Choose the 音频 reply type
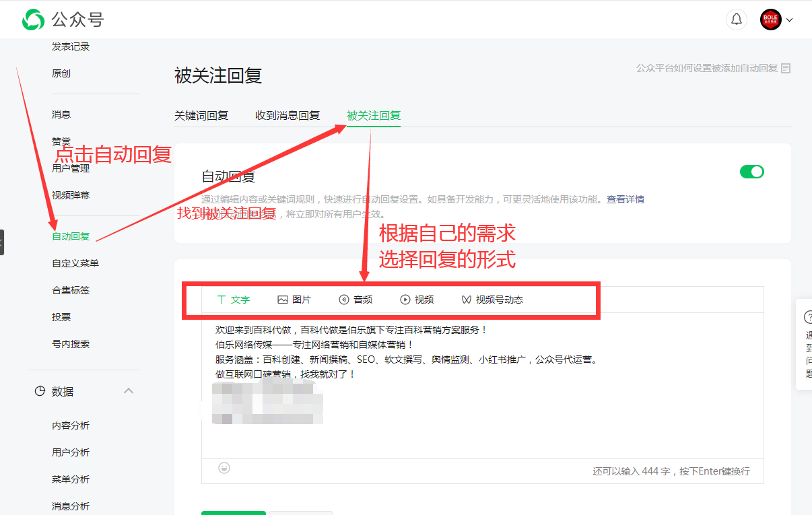The image size is (812, 515). pos(356,300)
